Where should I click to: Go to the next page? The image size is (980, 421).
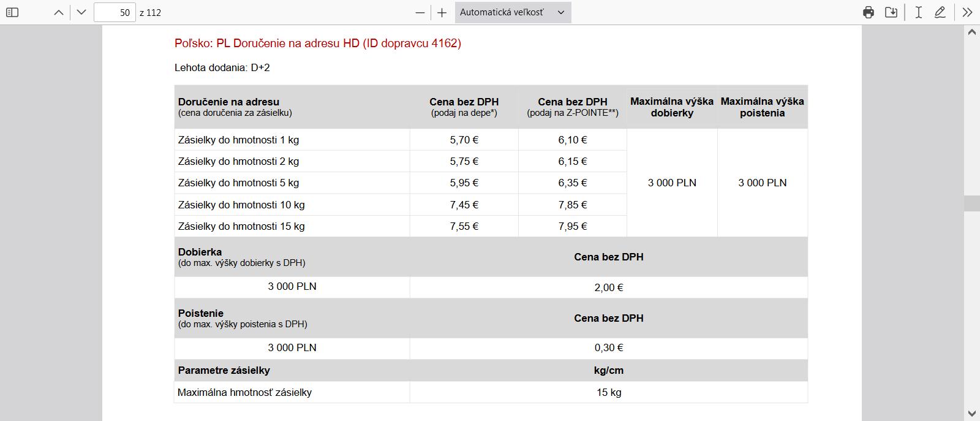pos(81,12)
